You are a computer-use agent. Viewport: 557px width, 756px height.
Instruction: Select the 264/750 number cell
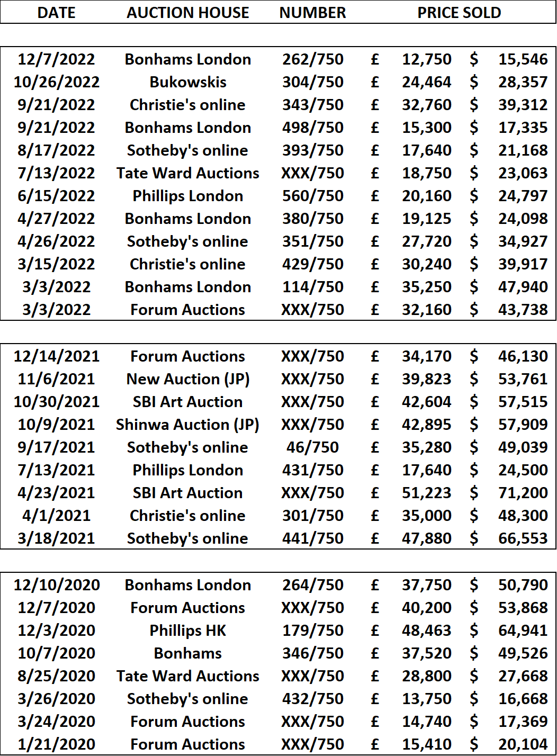coord(312,585)
